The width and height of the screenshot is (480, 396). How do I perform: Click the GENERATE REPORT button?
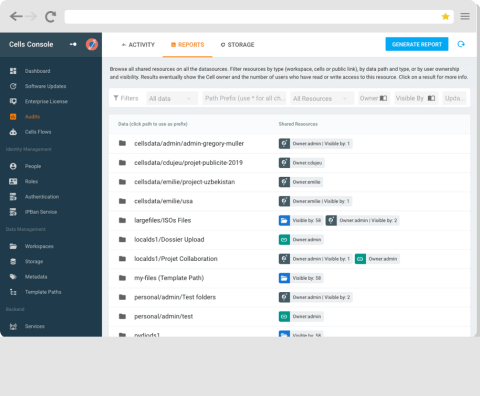tap(417, 44)
